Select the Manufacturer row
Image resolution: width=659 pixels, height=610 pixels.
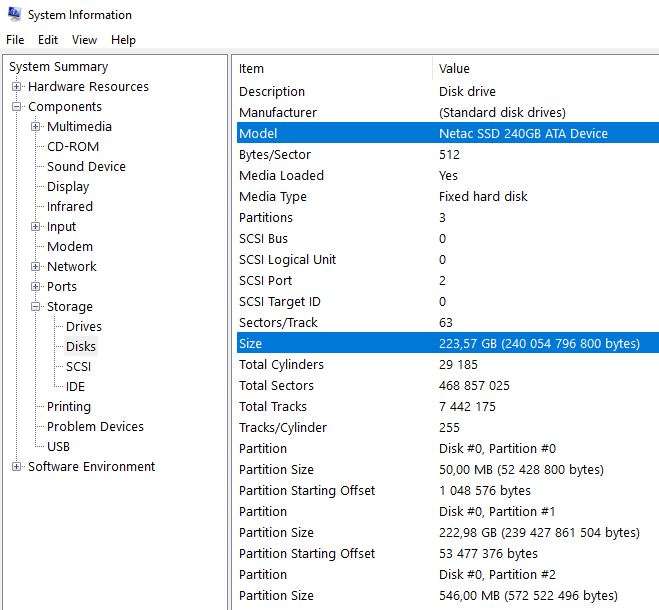pos(448,113)
